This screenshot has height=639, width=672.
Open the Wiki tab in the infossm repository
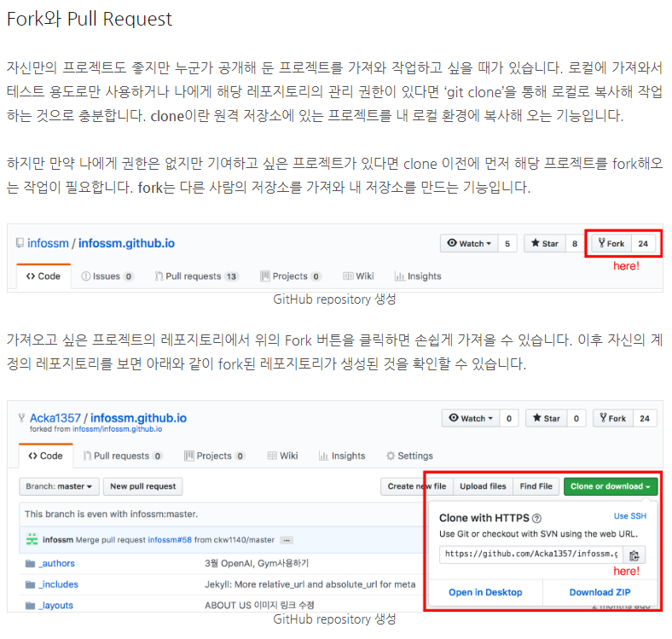[358, 276]
